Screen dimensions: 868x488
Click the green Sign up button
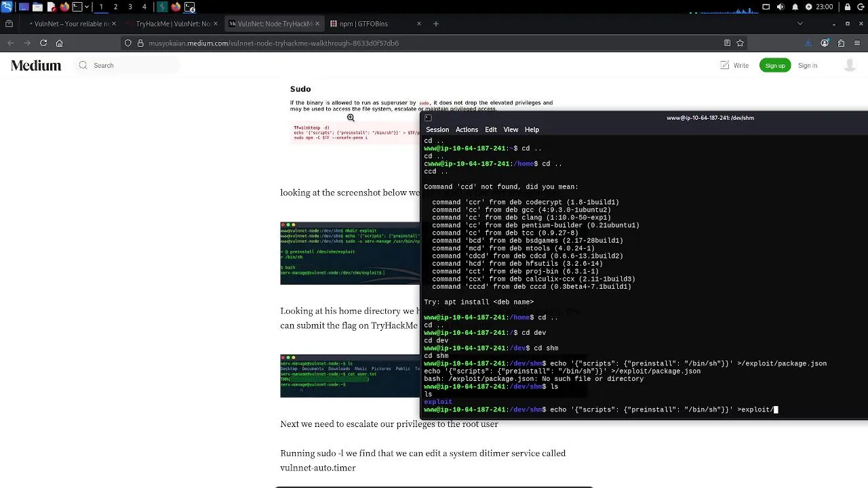click(775, 65)
